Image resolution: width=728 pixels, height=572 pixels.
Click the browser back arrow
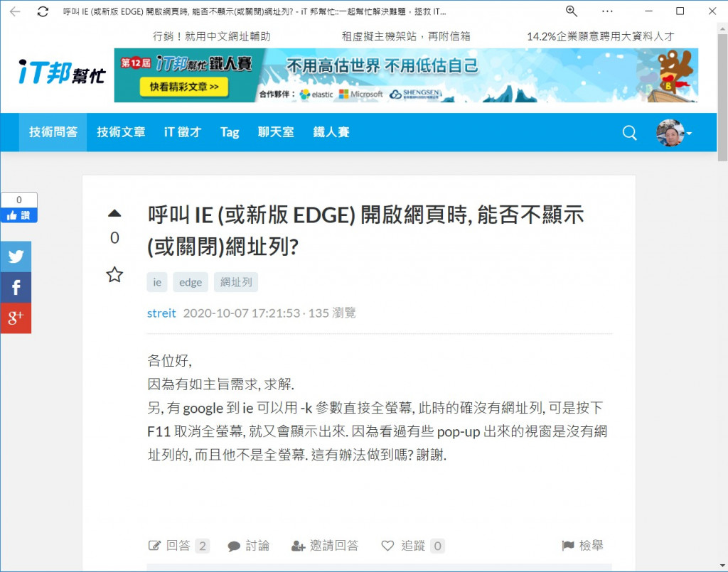point(15,11)
